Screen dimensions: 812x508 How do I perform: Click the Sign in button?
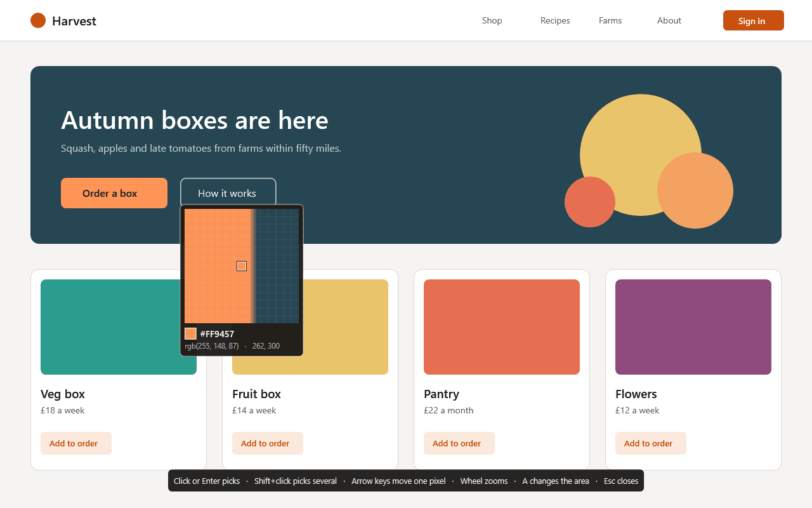click(754, 20)
